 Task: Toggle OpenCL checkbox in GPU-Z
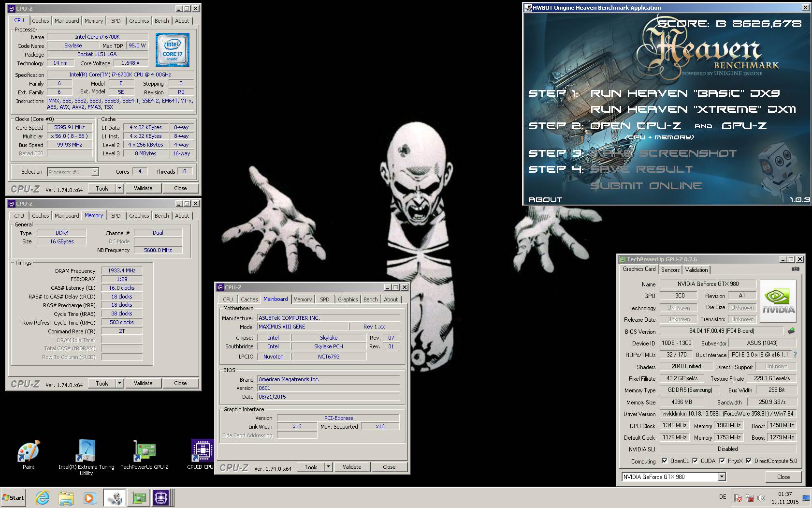665,461
